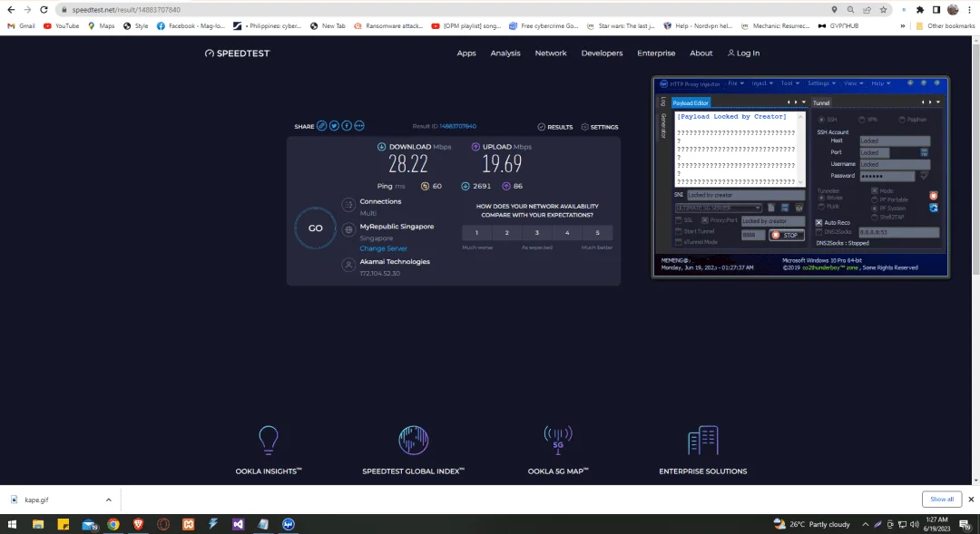Open Inject menu in HTTP Proxy Injector

coord(762,83)
